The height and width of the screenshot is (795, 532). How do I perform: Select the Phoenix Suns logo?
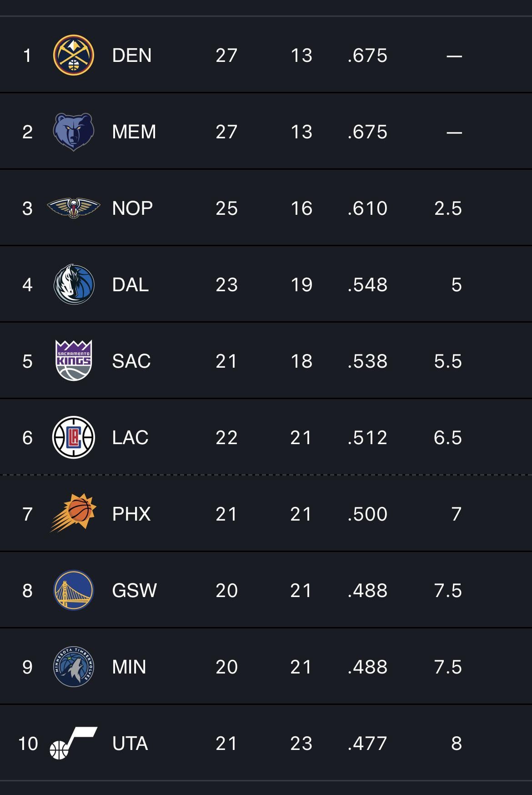click(74, 513)
